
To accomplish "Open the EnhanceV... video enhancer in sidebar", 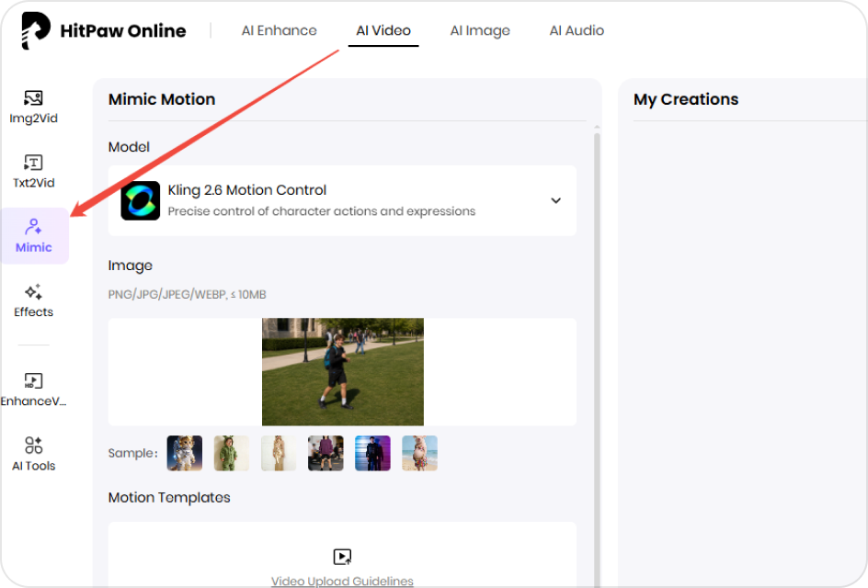I will 33,390.
